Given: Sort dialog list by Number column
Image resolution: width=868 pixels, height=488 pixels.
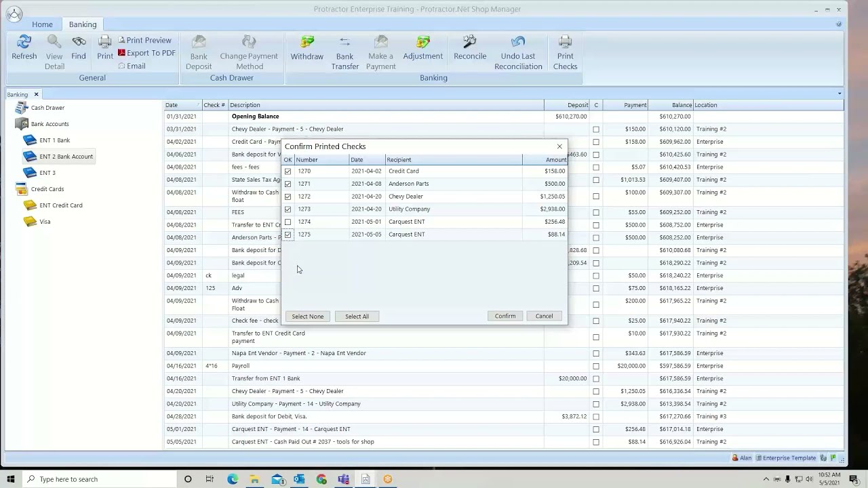Looking at the screenshot, I should tap(321, 160).
